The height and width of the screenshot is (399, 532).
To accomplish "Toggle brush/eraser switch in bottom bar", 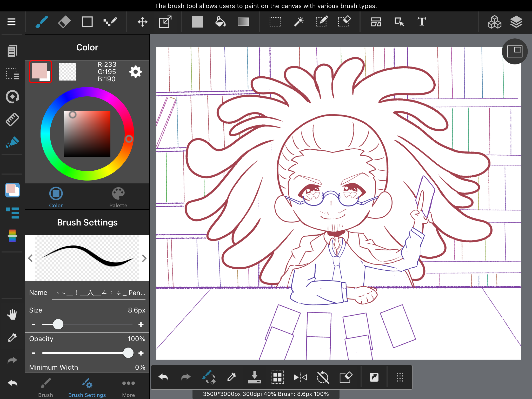I will [x=209, y=377].
